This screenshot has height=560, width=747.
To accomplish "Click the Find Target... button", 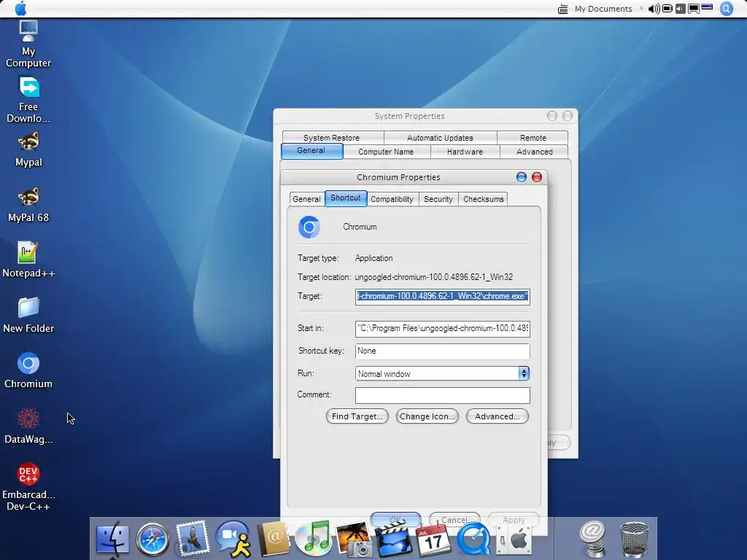I will pyautogui.click(x=357, y=416).
